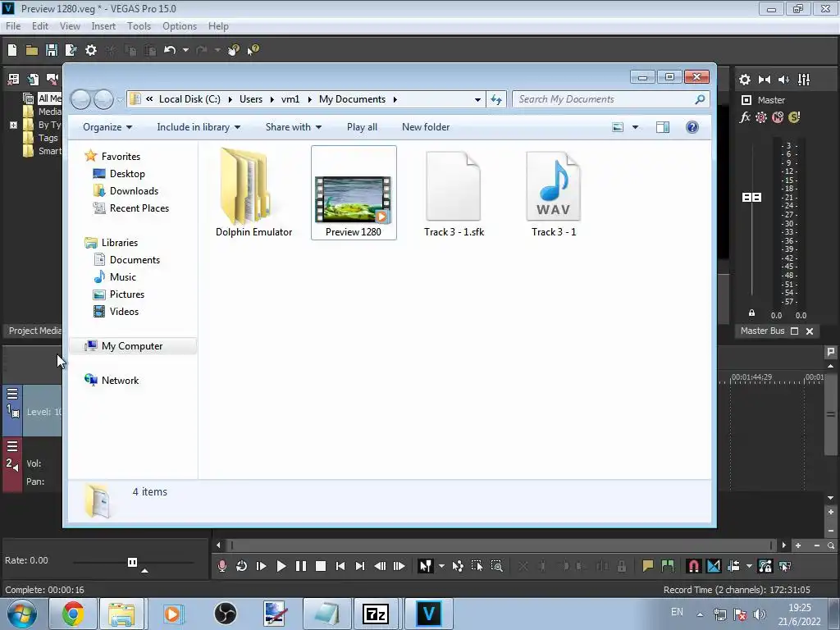Open the change view options arrow
Screen dimensions: 840x630
pos(635,127)
